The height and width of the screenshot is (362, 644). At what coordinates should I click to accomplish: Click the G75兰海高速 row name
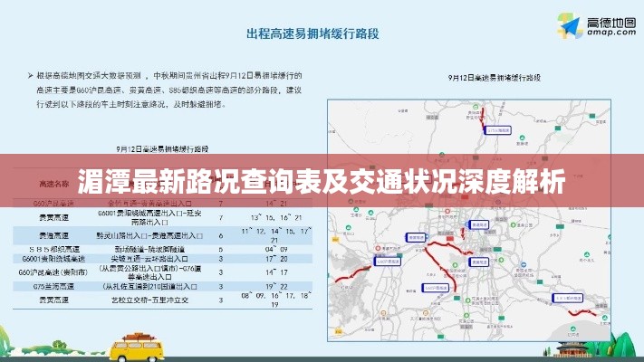(x=53, y=287)
